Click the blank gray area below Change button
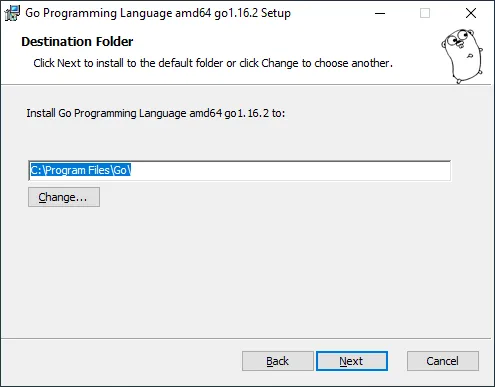 click(x=247, y=272)
